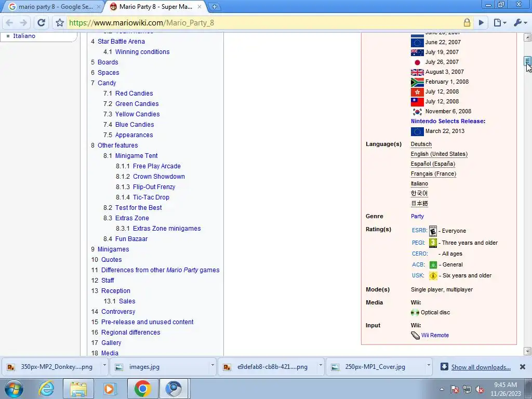This screenshot has height=399, width=532.
Task: Open the Nintendo Selects Release link
Action: pos(448,121)
